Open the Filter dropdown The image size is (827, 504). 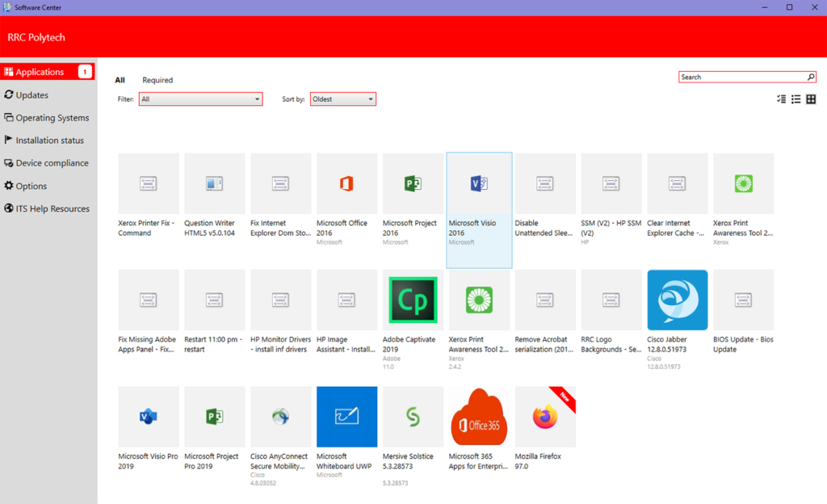click(x=200, y=99)
